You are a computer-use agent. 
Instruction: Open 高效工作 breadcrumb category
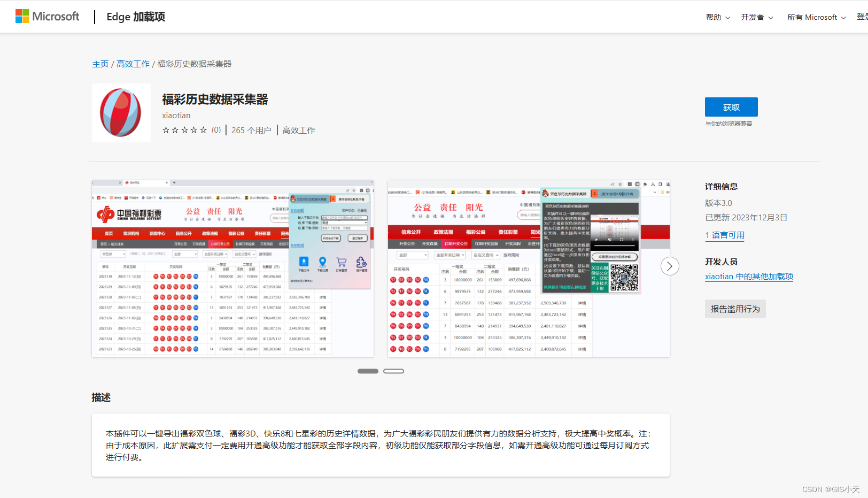pos(133,64)
